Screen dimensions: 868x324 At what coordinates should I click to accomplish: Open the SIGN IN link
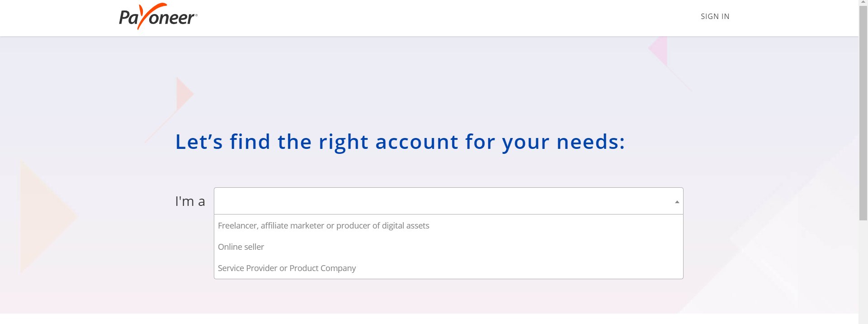715,16
